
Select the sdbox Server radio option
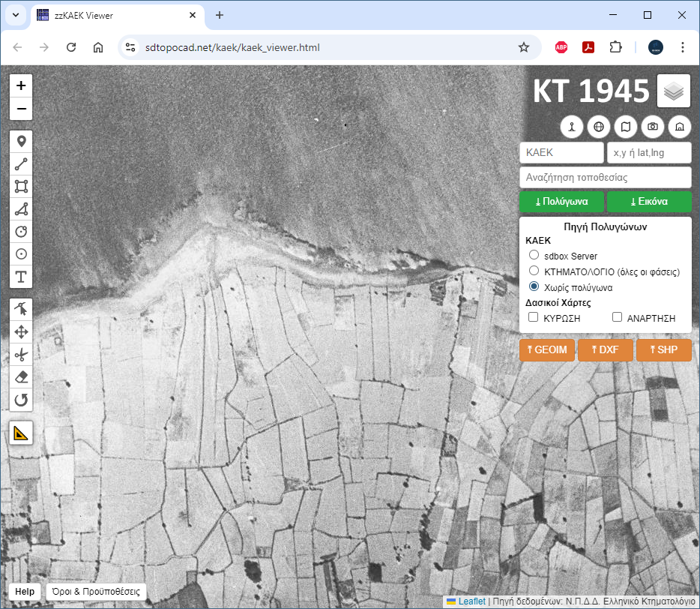[x=534, y=256]
